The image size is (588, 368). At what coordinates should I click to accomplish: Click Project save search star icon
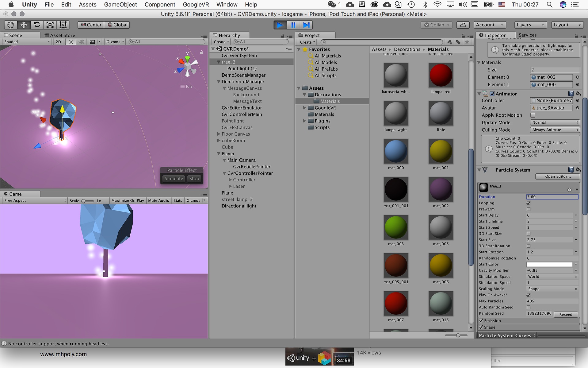tap(467, 42)
